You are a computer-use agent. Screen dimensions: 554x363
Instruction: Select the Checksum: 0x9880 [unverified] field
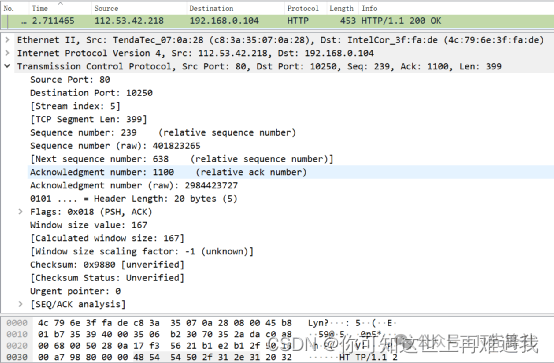107,265
